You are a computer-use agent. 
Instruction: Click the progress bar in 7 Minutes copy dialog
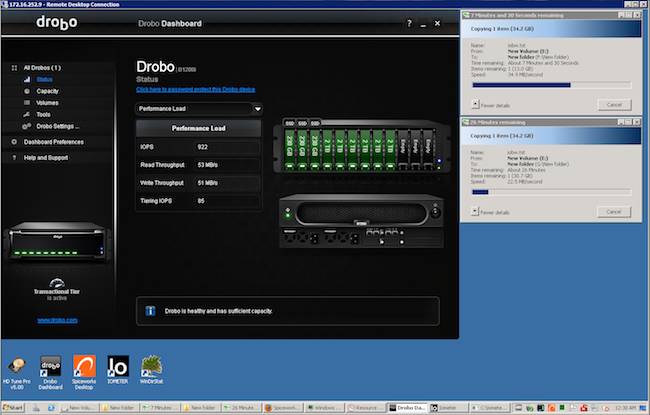pos(552,85)
